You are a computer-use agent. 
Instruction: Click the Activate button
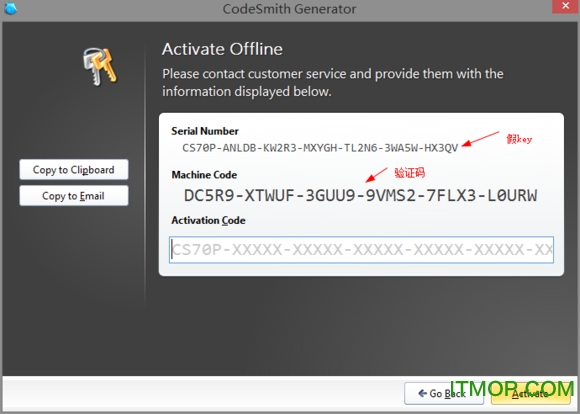click(530, 393)
